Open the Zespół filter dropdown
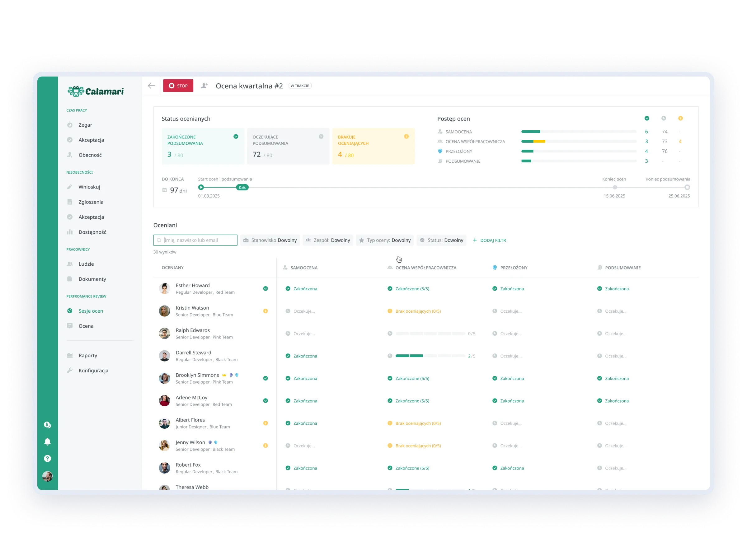This screenshot has width=747, height=560. point(327,240)
